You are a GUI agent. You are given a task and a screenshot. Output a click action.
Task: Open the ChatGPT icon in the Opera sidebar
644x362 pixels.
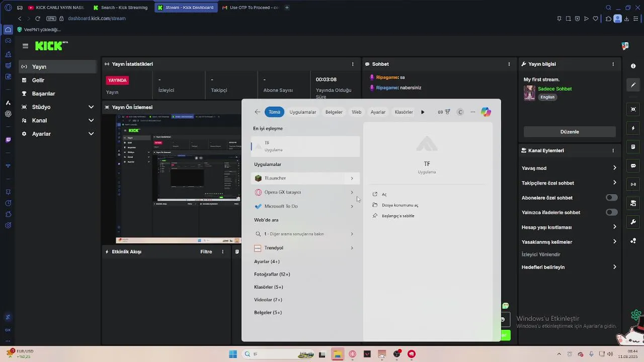point(8,114)
